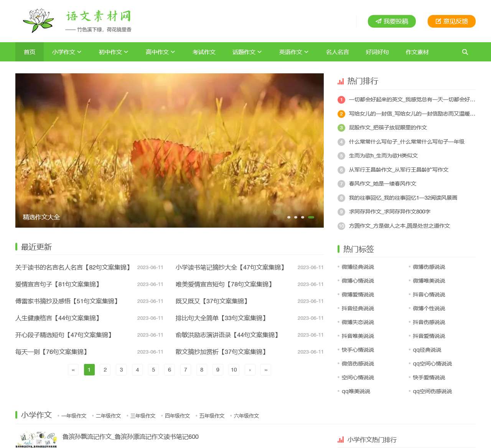The width and height of the screenshot is (491, 448).
Task: Click the orange number 2 ranking badge
Action: (341, 114)
